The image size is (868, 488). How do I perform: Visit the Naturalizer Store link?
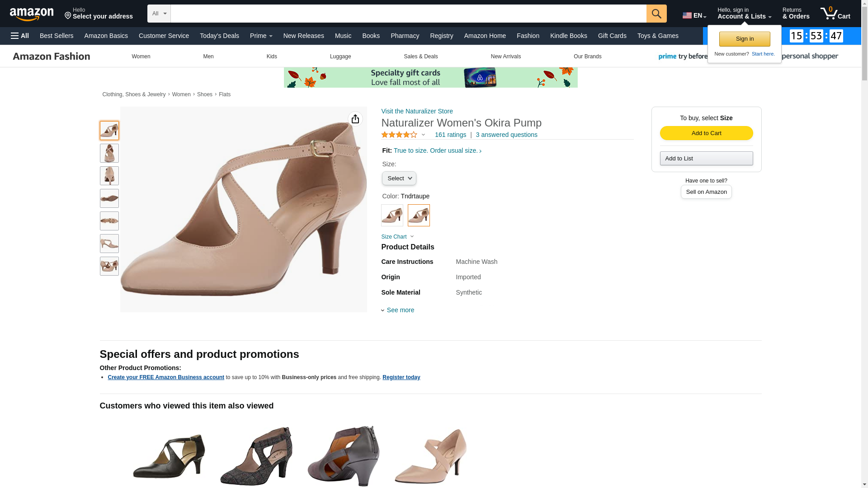tap(417, 111)
